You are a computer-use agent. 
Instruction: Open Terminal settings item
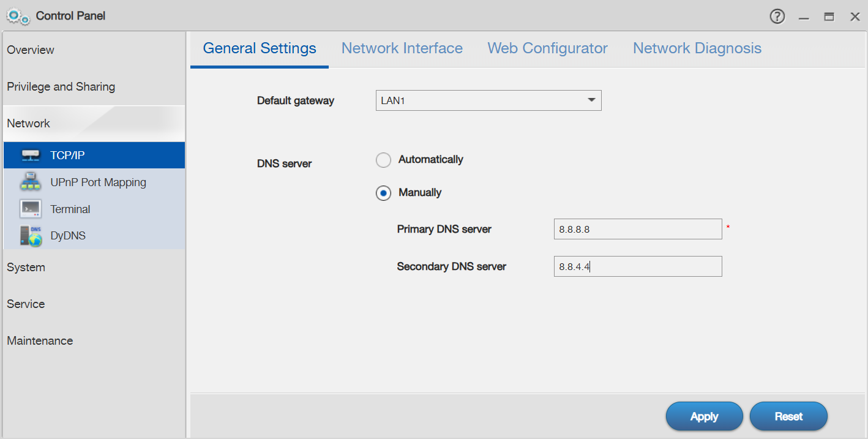[x=94, y=209]
